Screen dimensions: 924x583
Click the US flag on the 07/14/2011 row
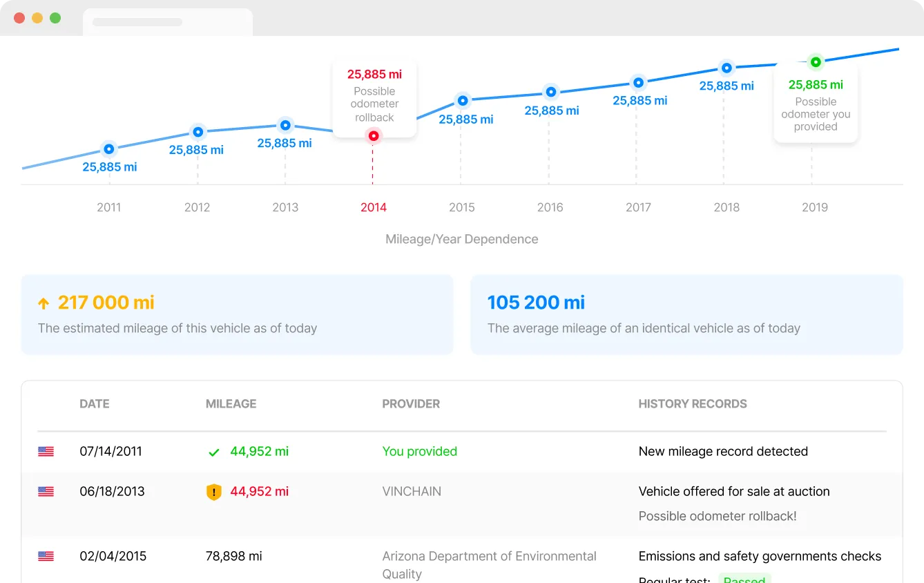(46, 452)
